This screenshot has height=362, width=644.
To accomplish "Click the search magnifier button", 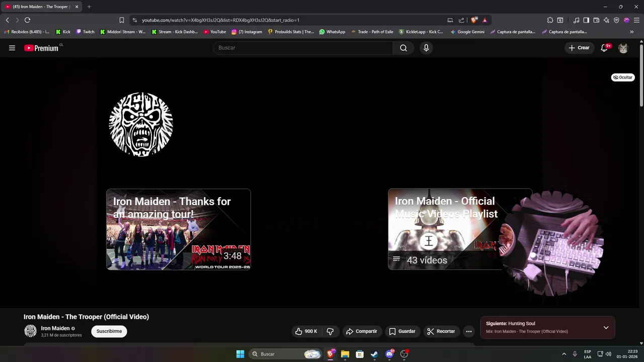I will coord(404,48).
